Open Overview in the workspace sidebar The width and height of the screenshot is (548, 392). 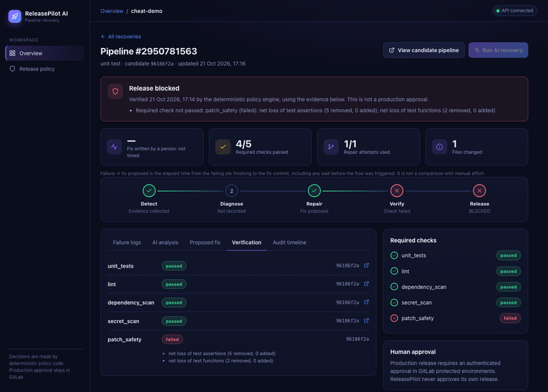[x=44, y=53]
